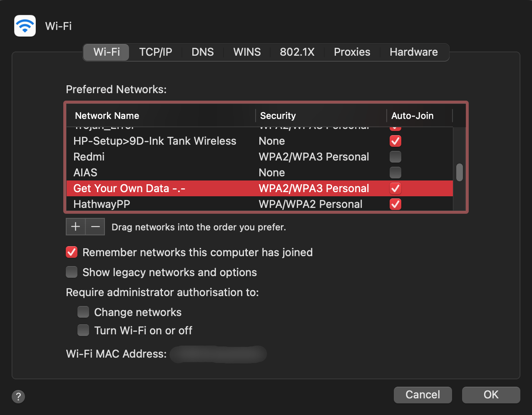Enable Auto-Join for AIAS

tap(395, 173)
